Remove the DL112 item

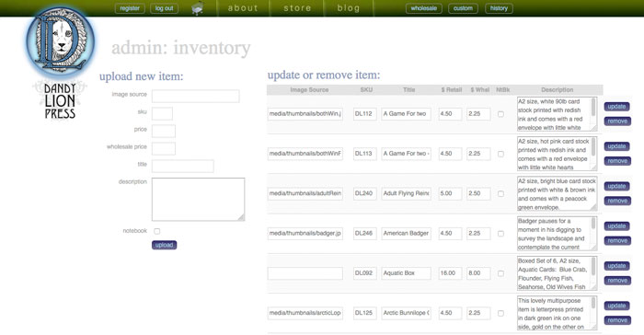click(x=617, y=121)
